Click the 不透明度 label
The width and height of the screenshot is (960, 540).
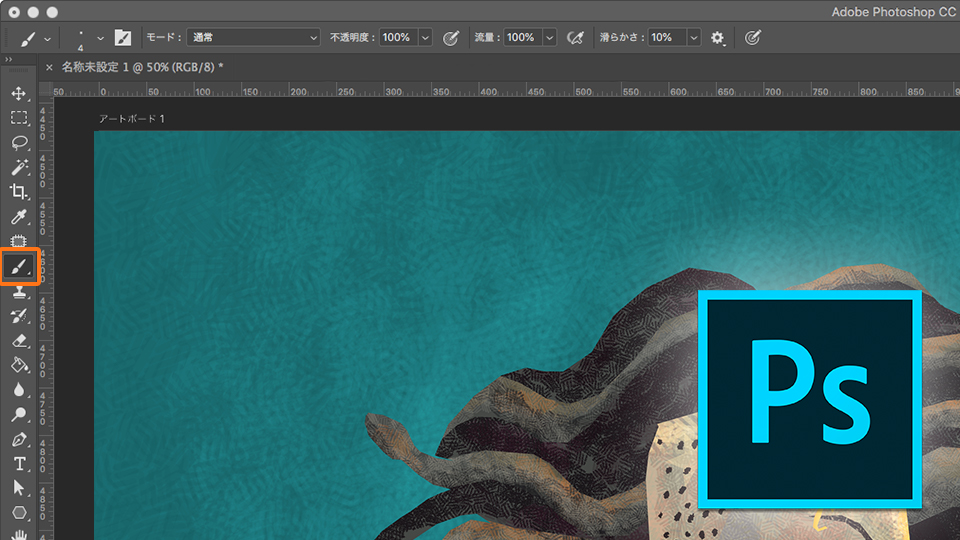click(x=352, y=38)
